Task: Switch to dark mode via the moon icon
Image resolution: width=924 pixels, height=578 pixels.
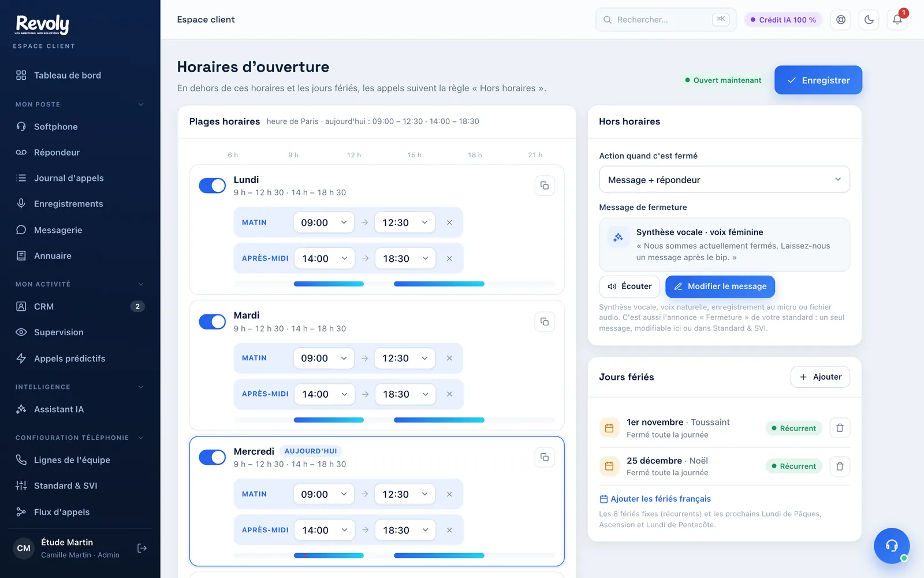Action: click(x=869, y=20)
